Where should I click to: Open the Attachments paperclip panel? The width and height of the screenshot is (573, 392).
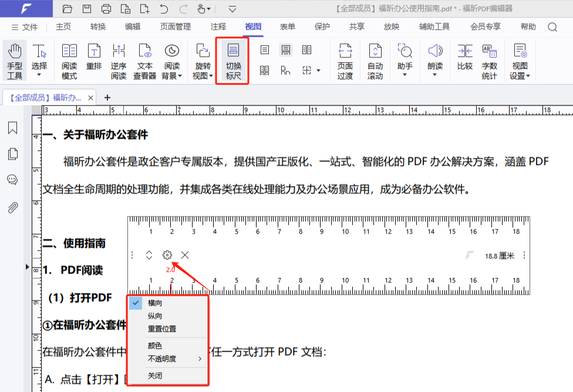pyautogui.click(x=12, y=207)
